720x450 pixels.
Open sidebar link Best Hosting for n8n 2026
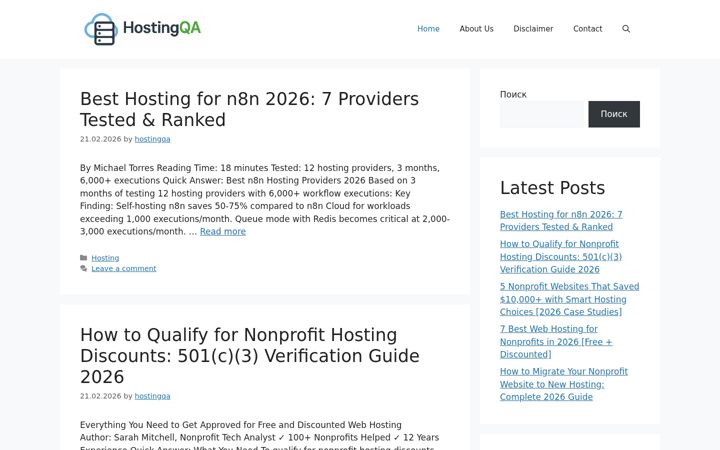click(561, 220)
